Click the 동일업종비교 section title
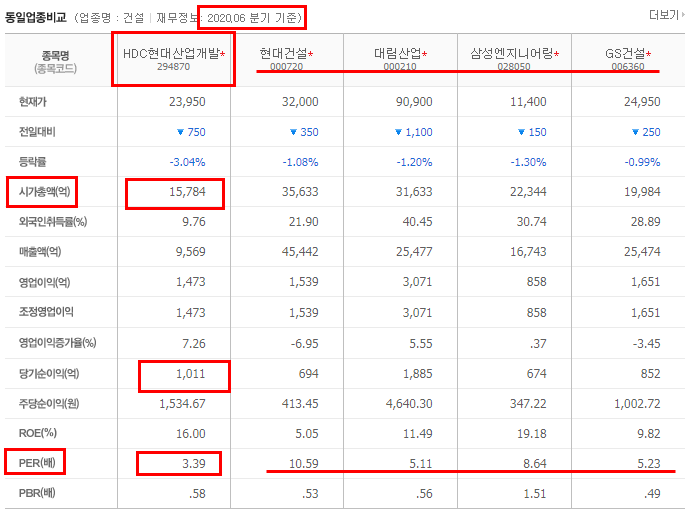The height and width of the screenshot is (512, 689). [x=36, y=18]
